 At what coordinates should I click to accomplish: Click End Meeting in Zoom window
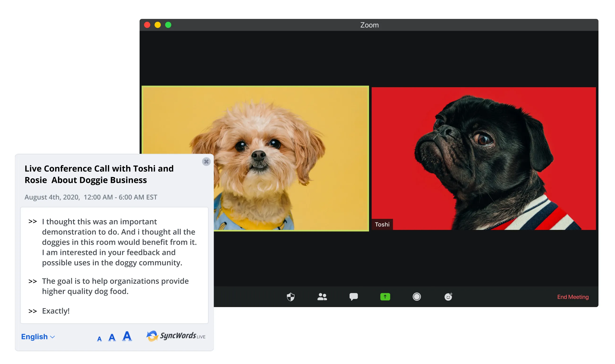[572, 297]
